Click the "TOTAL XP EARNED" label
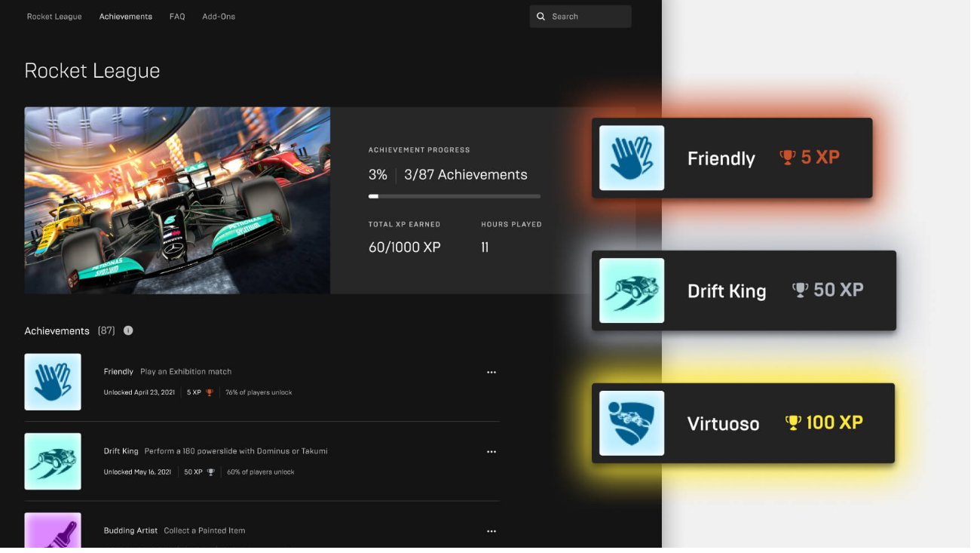The width and height of the screenshot is (980, 553). [x=404, y=224]
